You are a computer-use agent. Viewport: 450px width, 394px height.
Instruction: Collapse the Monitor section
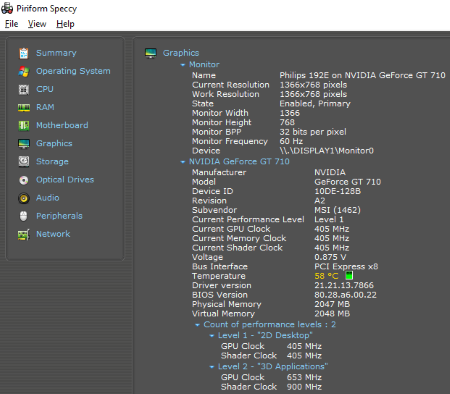click(183, 65)
